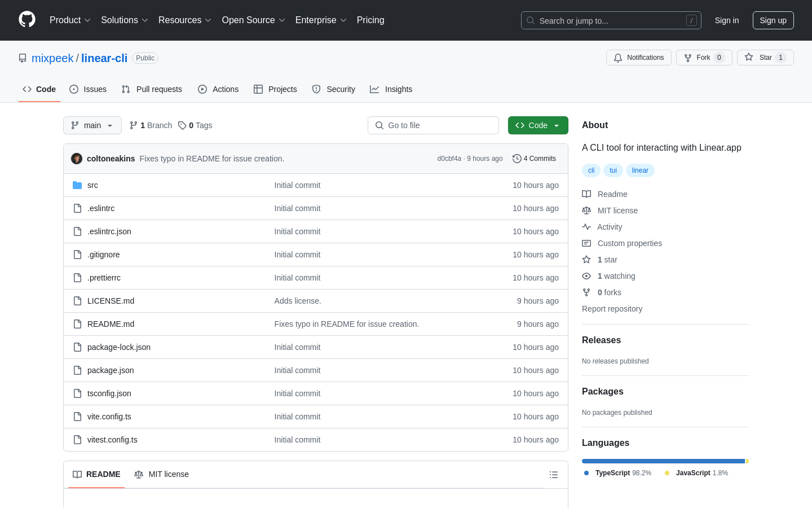Click the branch icon beside 1 Branch
812x508 pixels.
coord(134,125)
